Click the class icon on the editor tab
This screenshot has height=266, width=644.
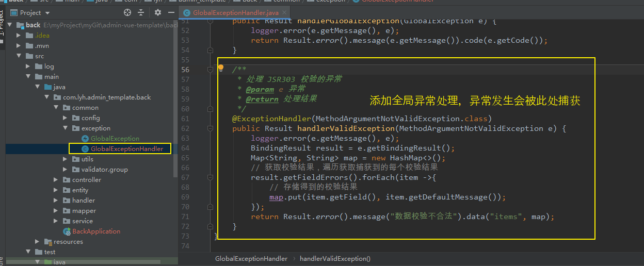187,12
